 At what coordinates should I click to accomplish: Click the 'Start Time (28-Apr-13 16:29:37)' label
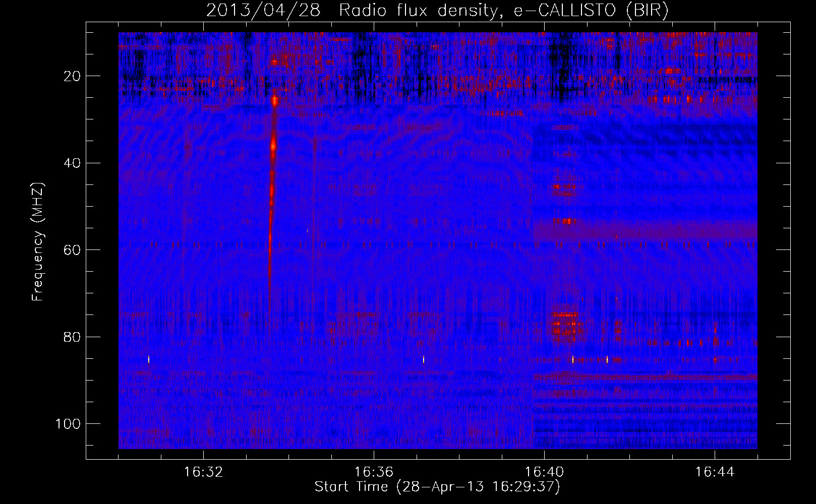pos(437,487)
